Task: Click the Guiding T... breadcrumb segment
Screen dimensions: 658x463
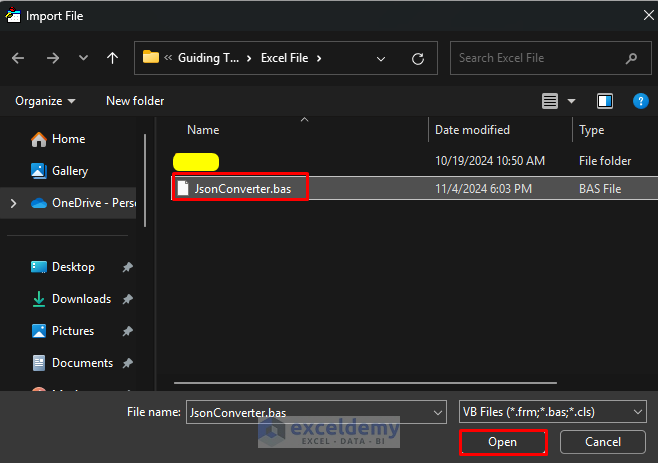Action: (x=208, y=58)
